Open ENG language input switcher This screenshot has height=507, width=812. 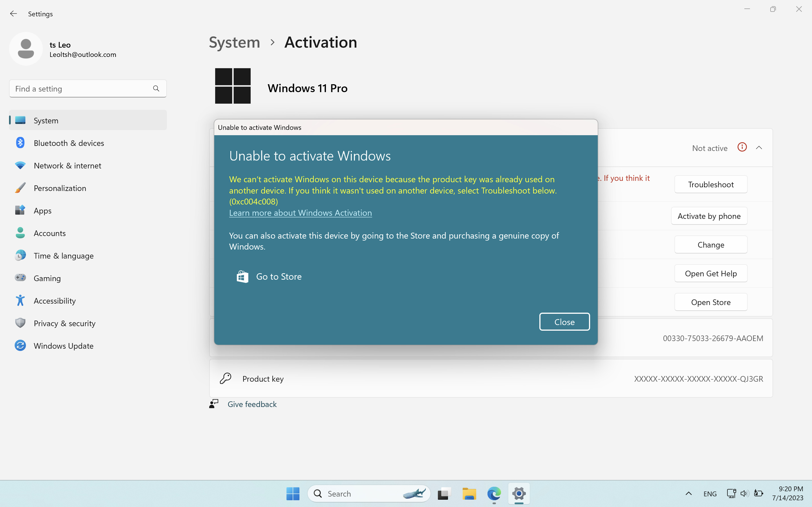coord(710,493)
